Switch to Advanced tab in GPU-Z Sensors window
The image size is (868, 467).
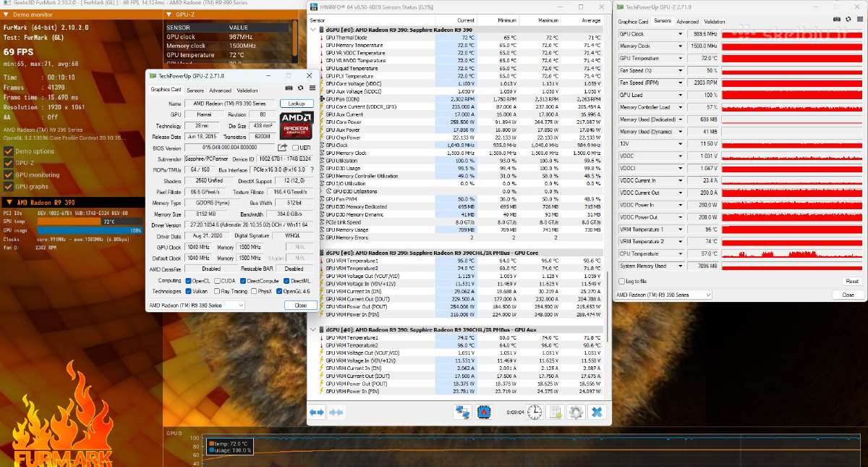point(687,22)
